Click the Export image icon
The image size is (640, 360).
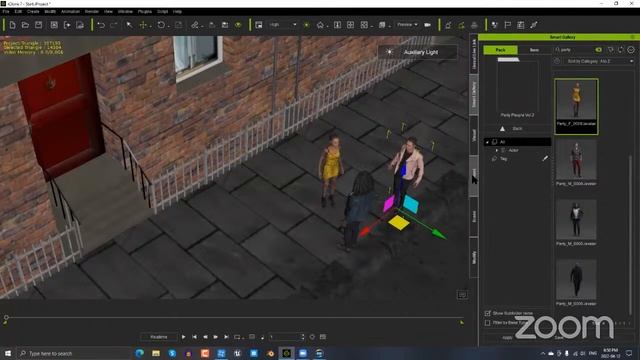coord(80,25)
